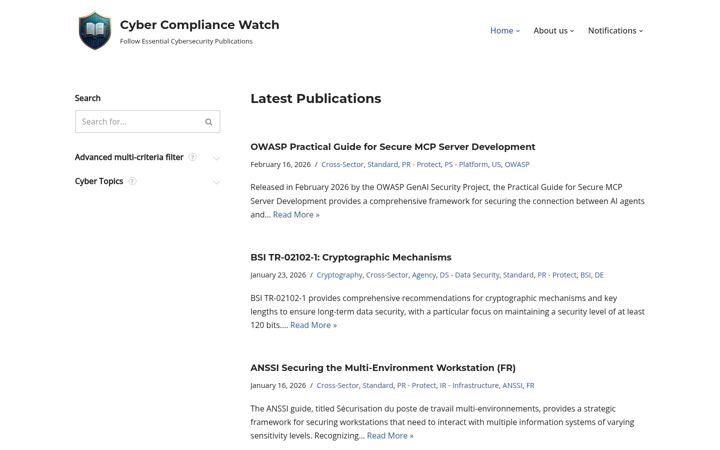Select the ANSSI tag link
720x450 pixels.
(x=512, y=386)
